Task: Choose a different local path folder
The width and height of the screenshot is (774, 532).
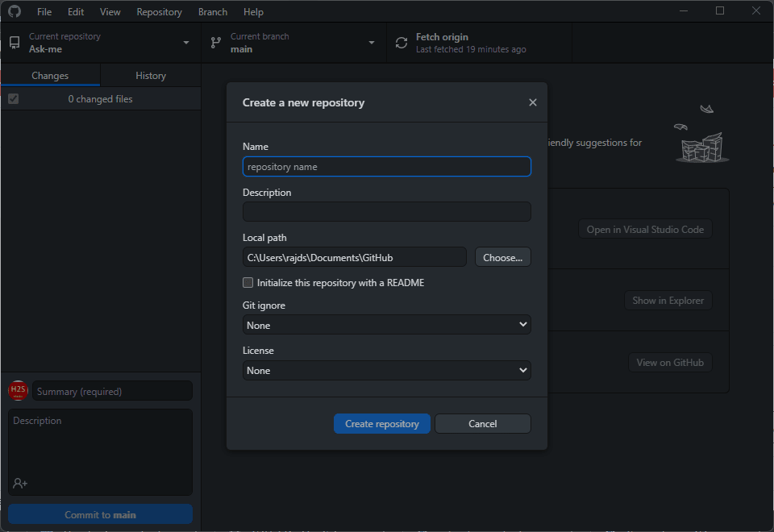Action: coord(502,256)
